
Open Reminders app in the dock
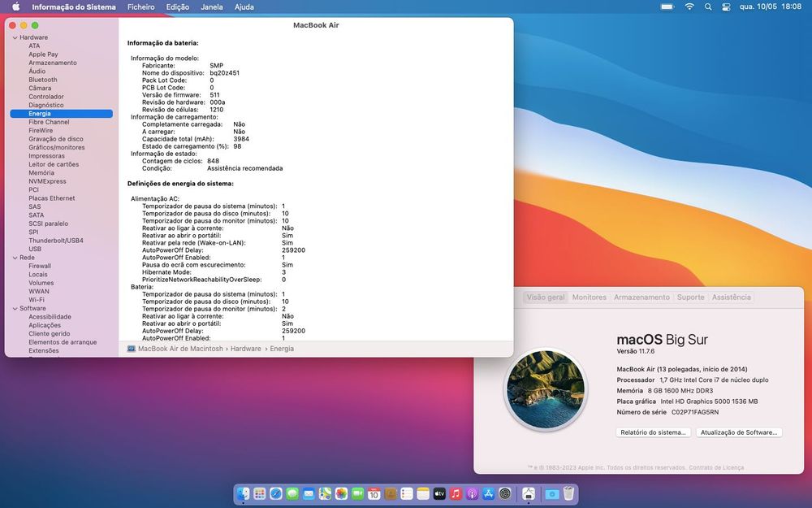click(407, 494)
